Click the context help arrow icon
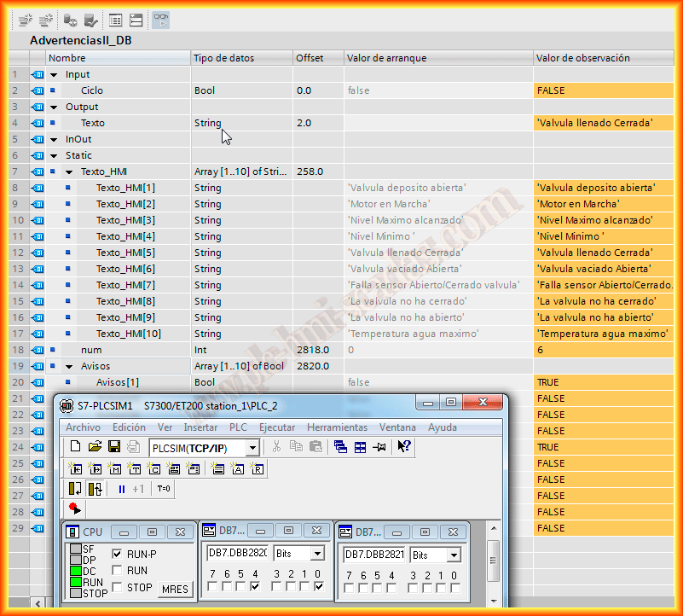The height and width of the screenshot is (616, 683). coord(404,447)
